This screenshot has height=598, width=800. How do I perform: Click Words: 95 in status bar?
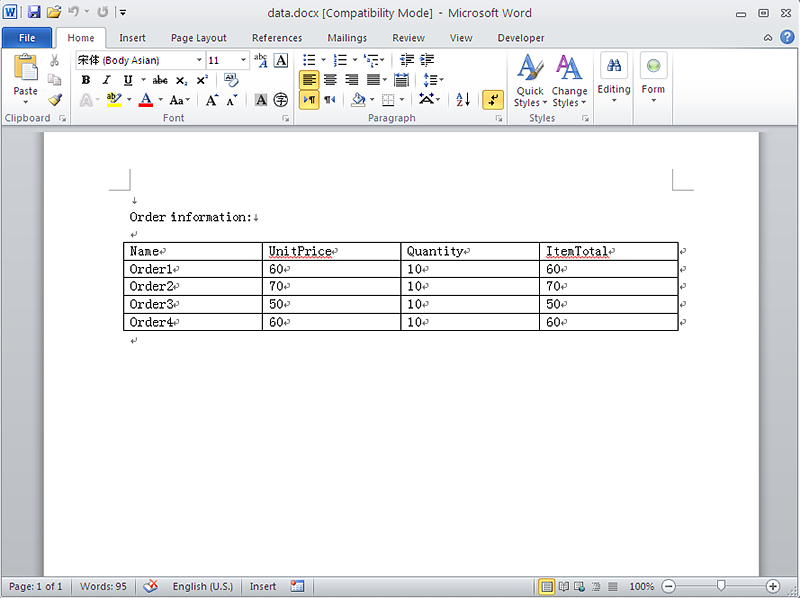coord(103,586)
